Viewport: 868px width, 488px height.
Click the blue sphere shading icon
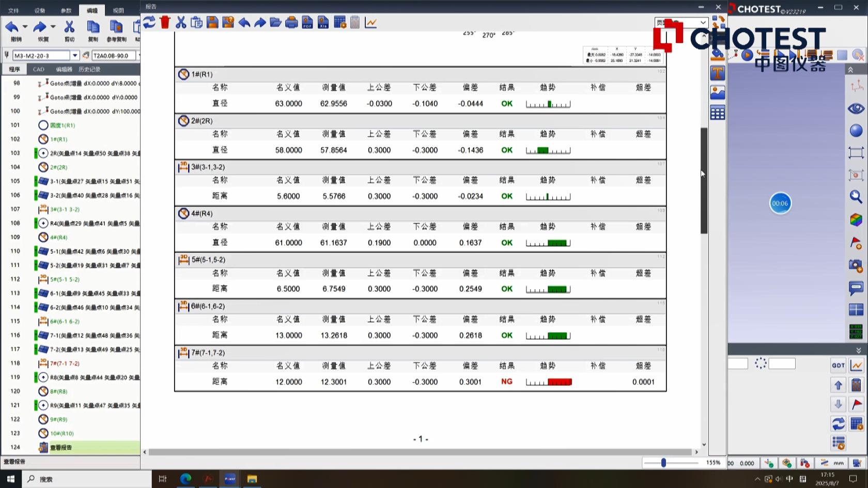tap(856, 131)
